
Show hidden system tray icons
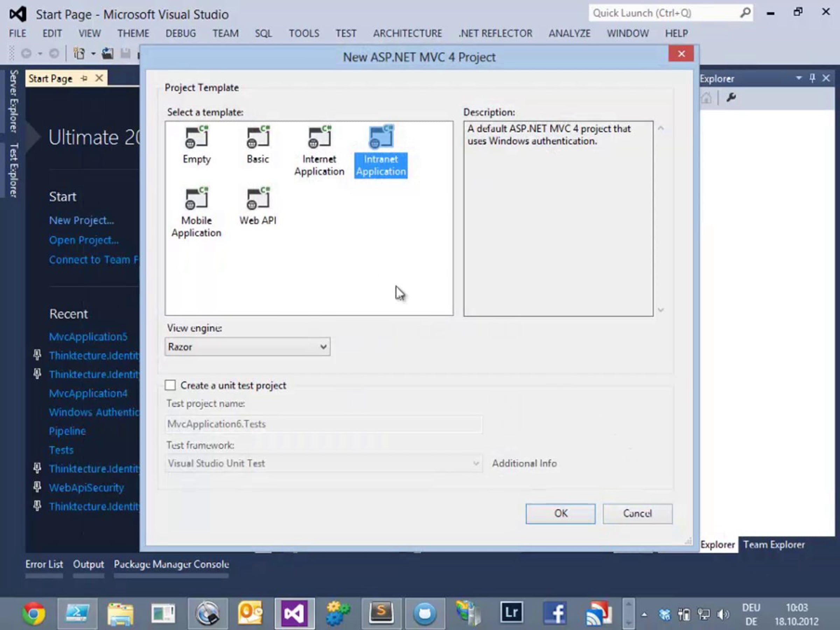point(644,614)
